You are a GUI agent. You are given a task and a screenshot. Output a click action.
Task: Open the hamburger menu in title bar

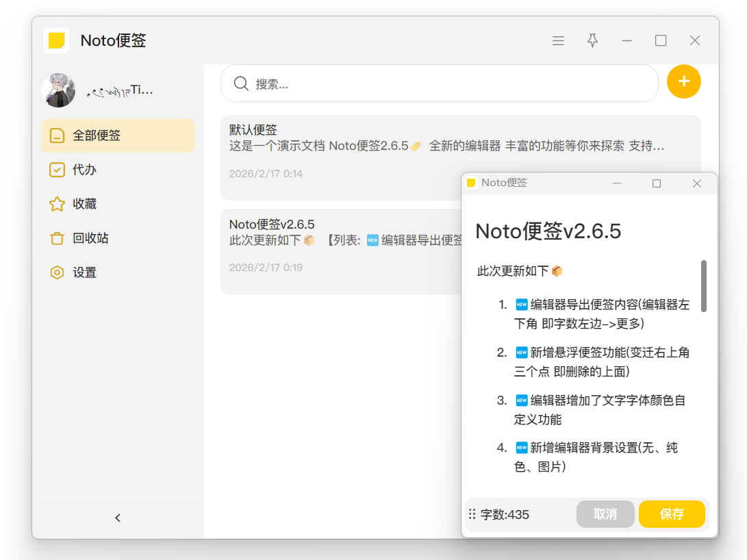point(558,41)
